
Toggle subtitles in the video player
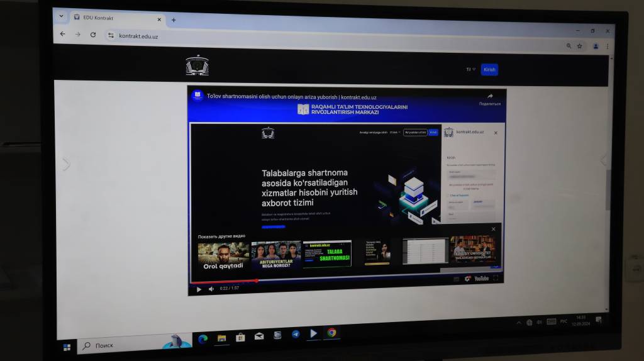point(456,279)
